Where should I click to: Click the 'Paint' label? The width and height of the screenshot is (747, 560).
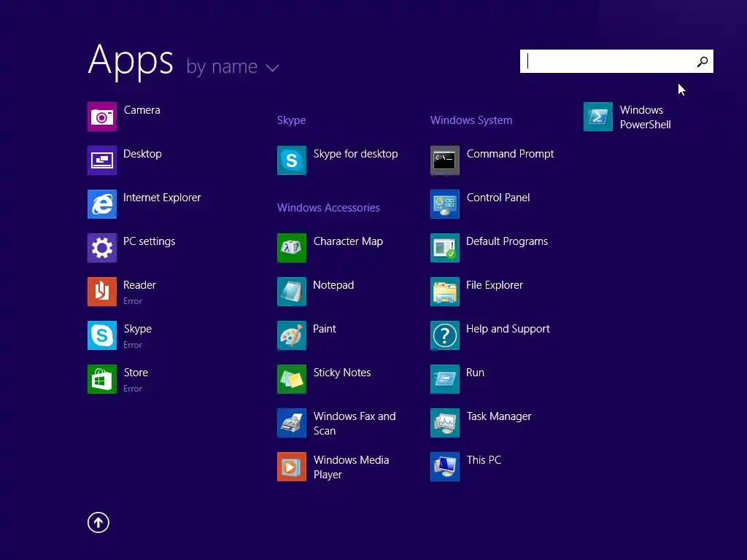click(x=325, y=329)
